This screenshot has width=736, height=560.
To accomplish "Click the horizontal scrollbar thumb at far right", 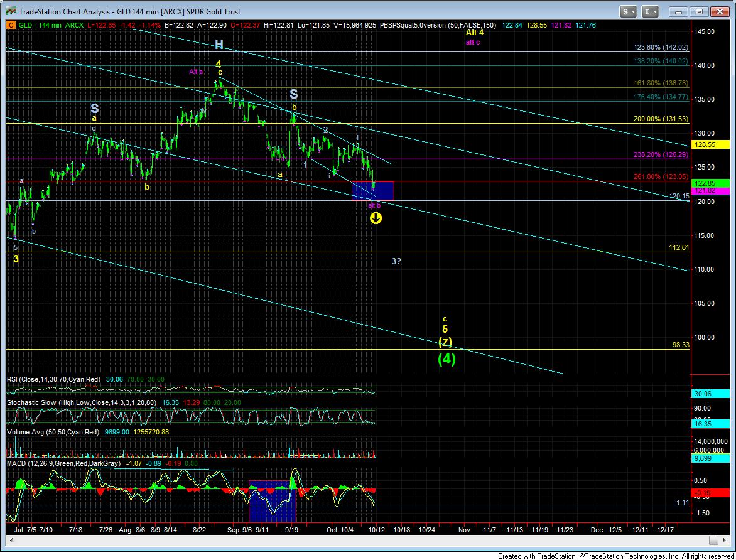I will point(713,541).
